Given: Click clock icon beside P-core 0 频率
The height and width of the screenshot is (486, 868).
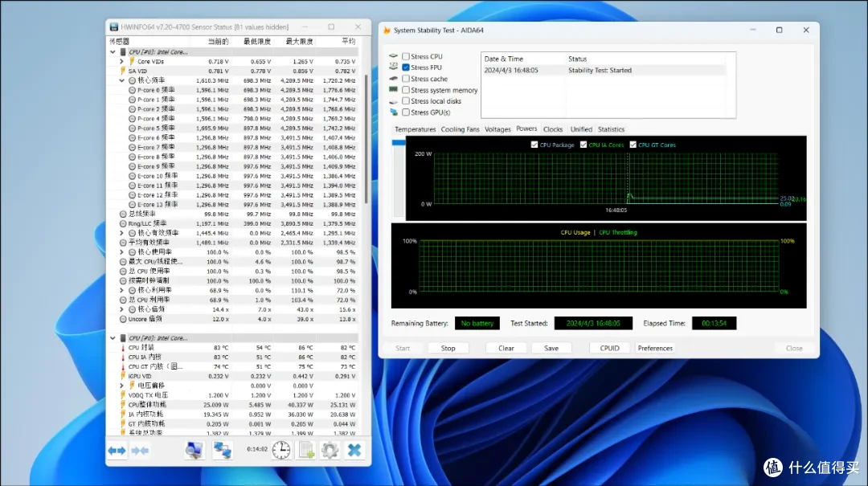Looking at the screenshot, I should [132, 90].
